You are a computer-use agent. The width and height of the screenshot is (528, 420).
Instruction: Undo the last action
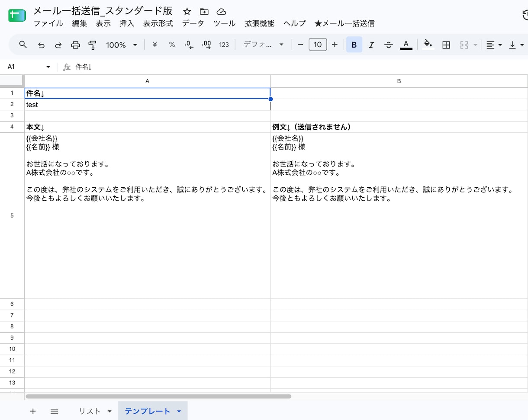[x=41, y=45]
